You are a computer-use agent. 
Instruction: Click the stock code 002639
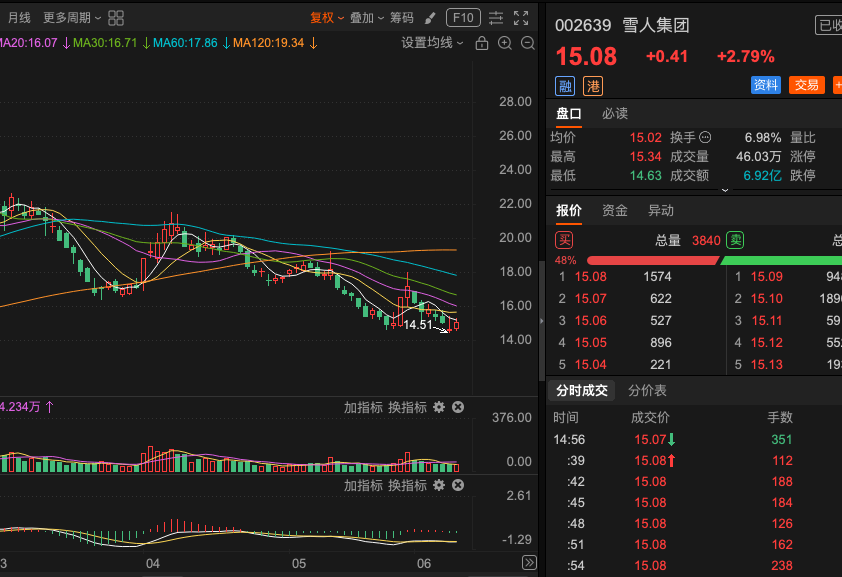583,25
